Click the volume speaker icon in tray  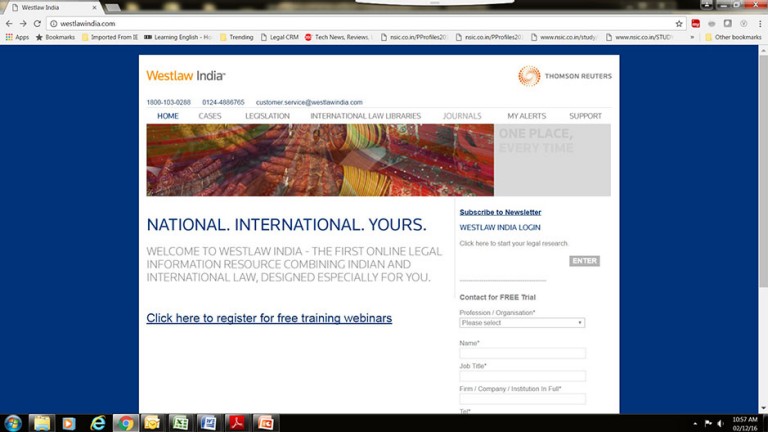click(x=720, y=423)
